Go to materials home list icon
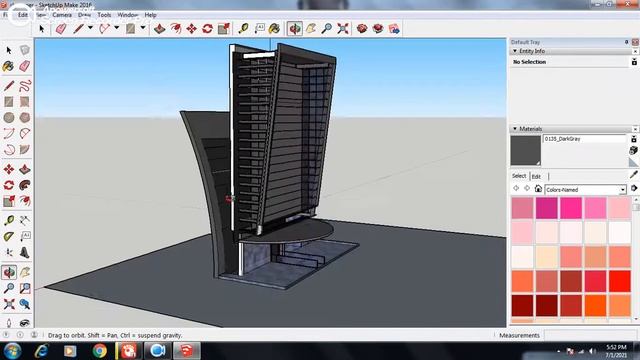Viewport: 640px width, 360px height. [538, 189]
